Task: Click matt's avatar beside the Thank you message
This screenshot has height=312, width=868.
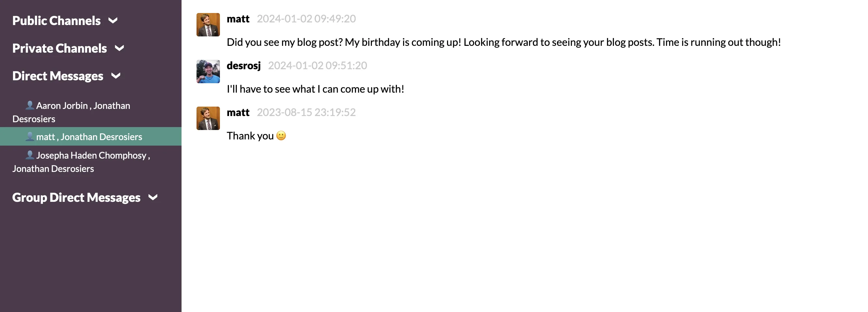Action: (x=208, y=118)
